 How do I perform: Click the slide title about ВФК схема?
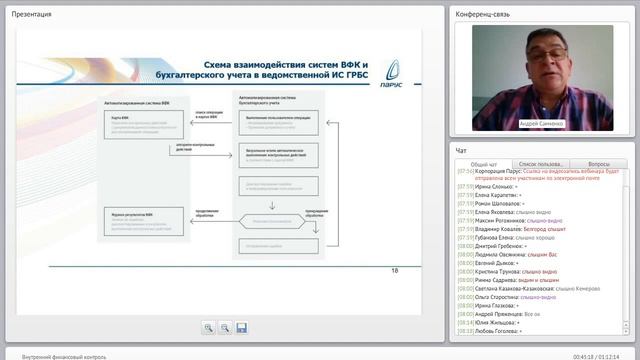pyautogui.click(x=262, y=70)
